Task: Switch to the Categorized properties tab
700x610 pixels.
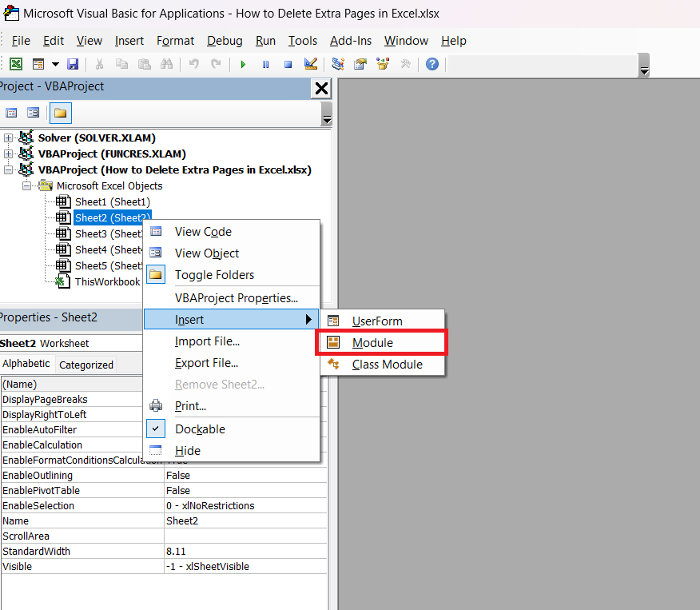Action: [86, 365]
